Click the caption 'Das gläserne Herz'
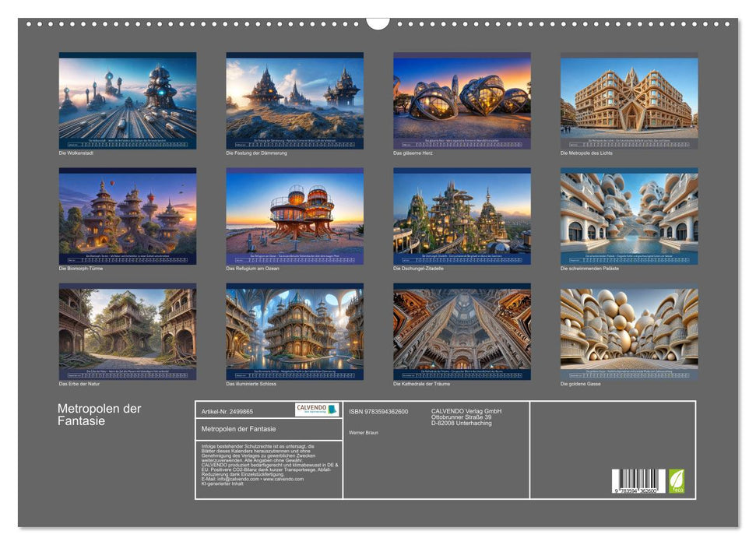This screenshot has width=756, height=545. coord(413,153)
